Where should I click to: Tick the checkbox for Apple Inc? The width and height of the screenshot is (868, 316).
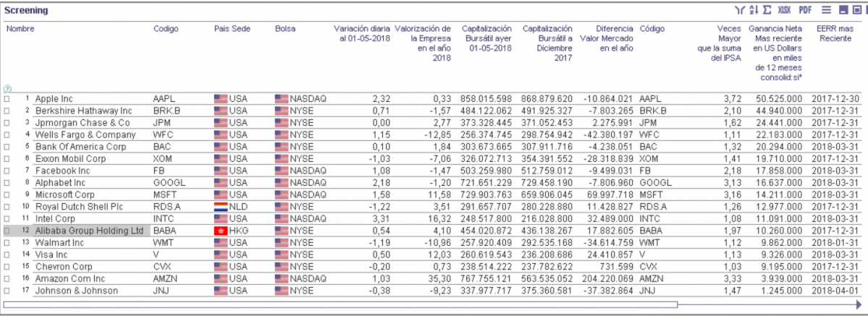pos(7,99)
